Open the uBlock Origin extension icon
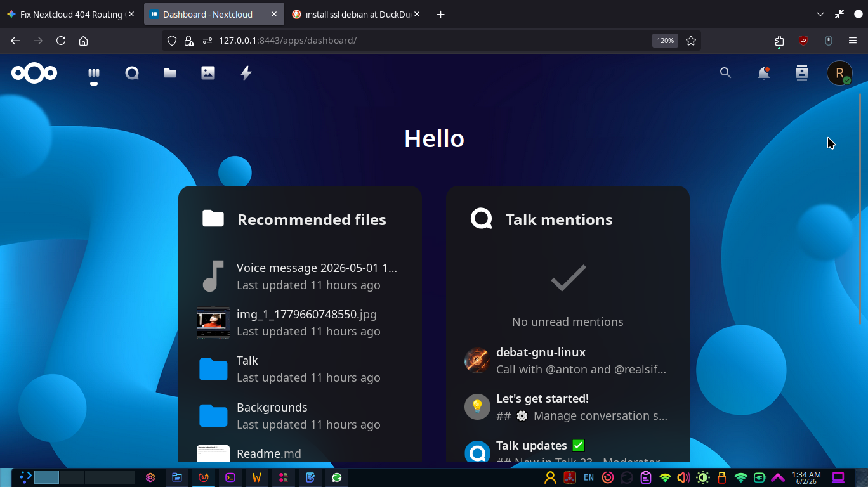 click(803, 41)
